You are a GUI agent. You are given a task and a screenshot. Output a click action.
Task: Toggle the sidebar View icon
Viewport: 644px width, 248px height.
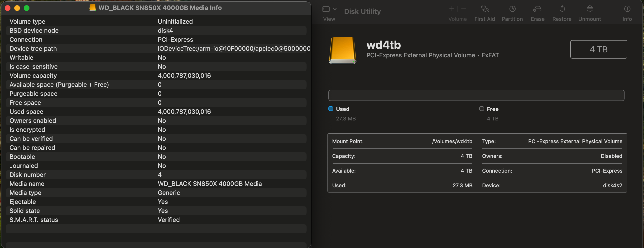click(326, 9)
